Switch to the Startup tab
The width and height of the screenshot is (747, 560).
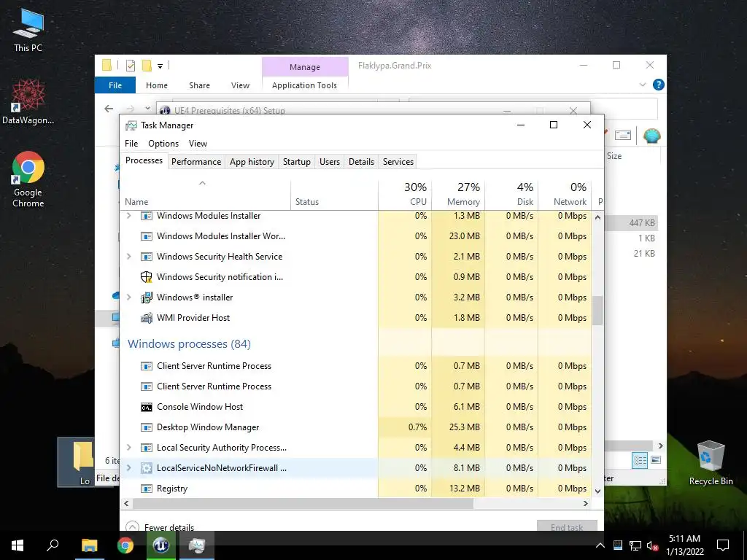pos(297,162)
